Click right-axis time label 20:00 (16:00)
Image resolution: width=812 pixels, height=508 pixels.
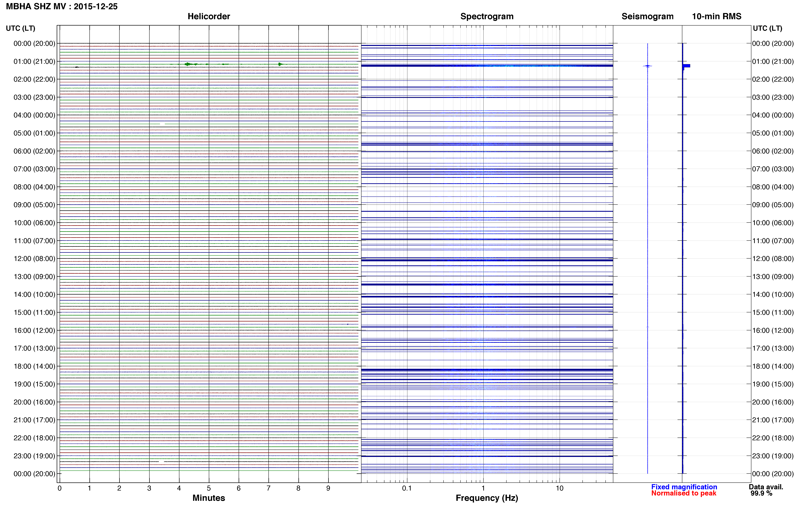[x=773, y=402]
